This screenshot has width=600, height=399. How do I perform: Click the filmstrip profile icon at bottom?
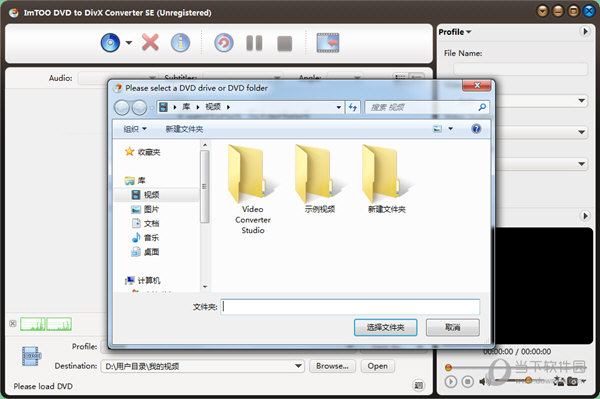31,356
